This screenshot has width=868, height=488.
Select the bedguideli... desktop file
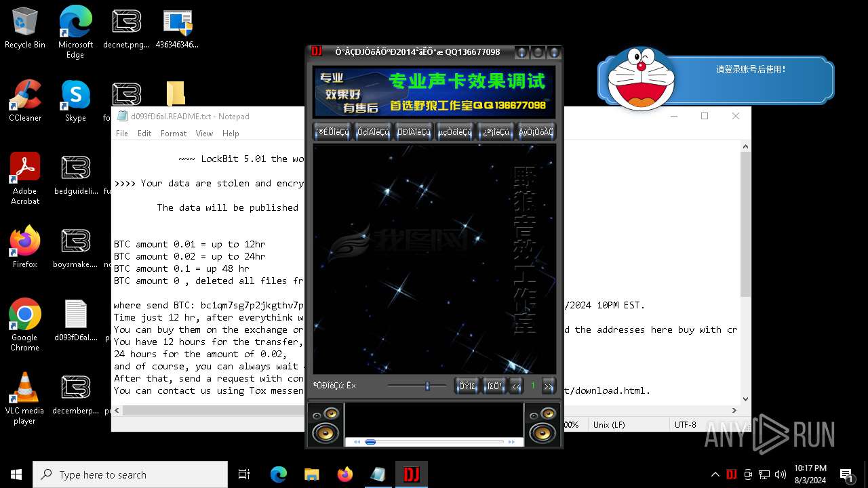click(x=76, y=175)
